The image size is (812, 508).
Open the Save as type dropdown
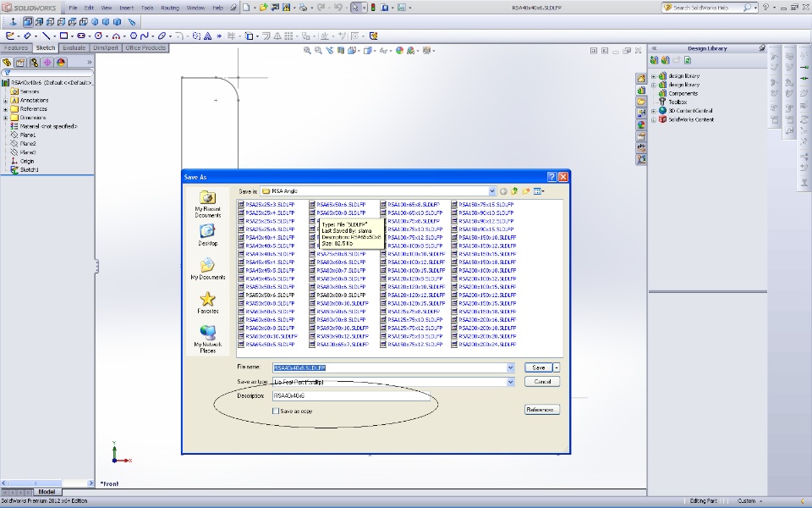(510, 382)
